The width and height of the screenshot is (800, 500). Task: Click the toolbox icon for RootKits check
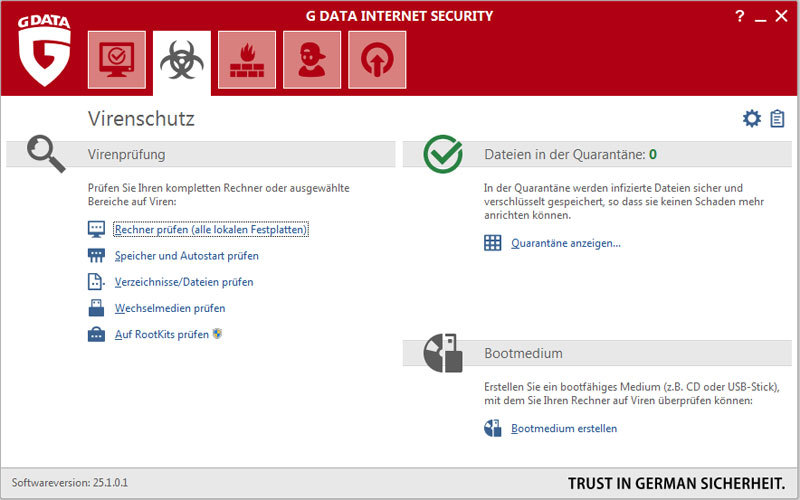click(96, 334)
